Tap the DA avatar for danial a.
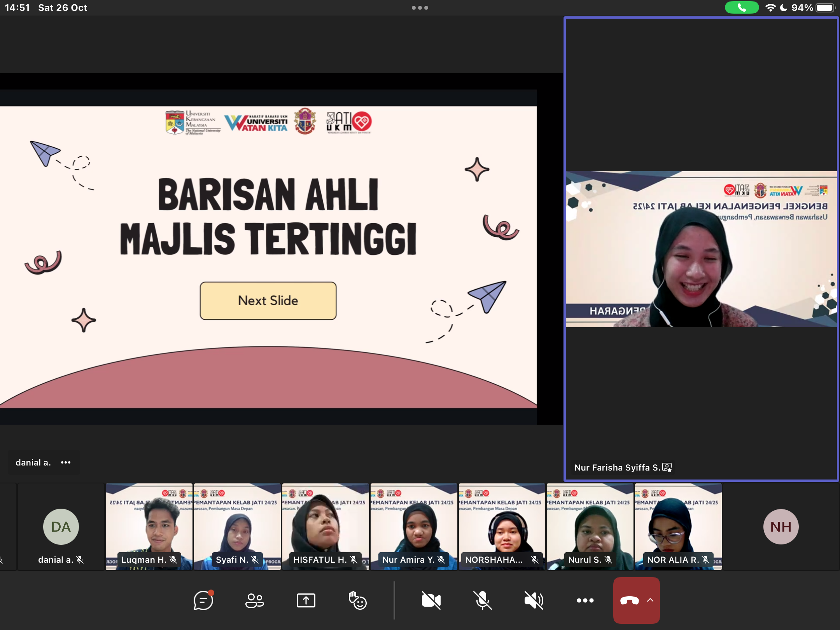Viewport: 840px width, 630px height. pos(61,527)
